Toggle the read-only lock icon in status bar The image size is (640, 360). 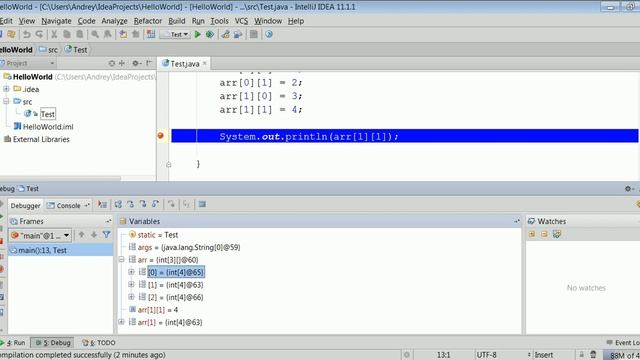581,355
